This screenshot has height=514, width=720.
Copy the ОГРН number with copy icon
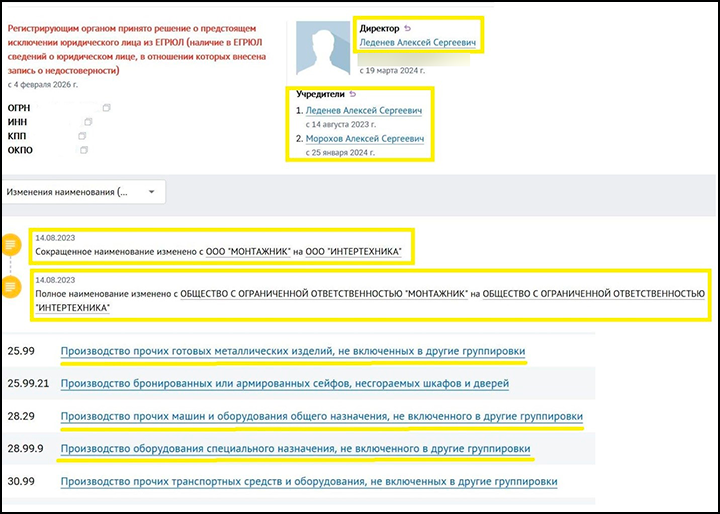[106, 107]
